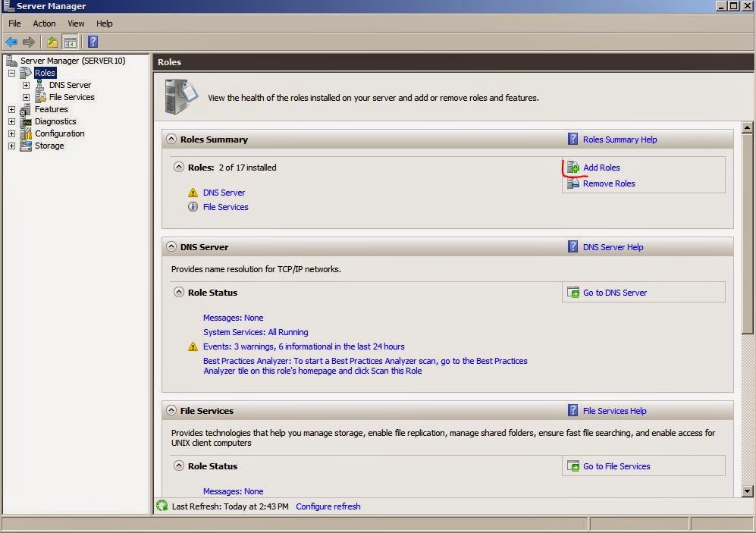Collapse the Roles Summary section
Image resolution: width=756 pixels, height=533 pixels.
[x=171, y=139]
